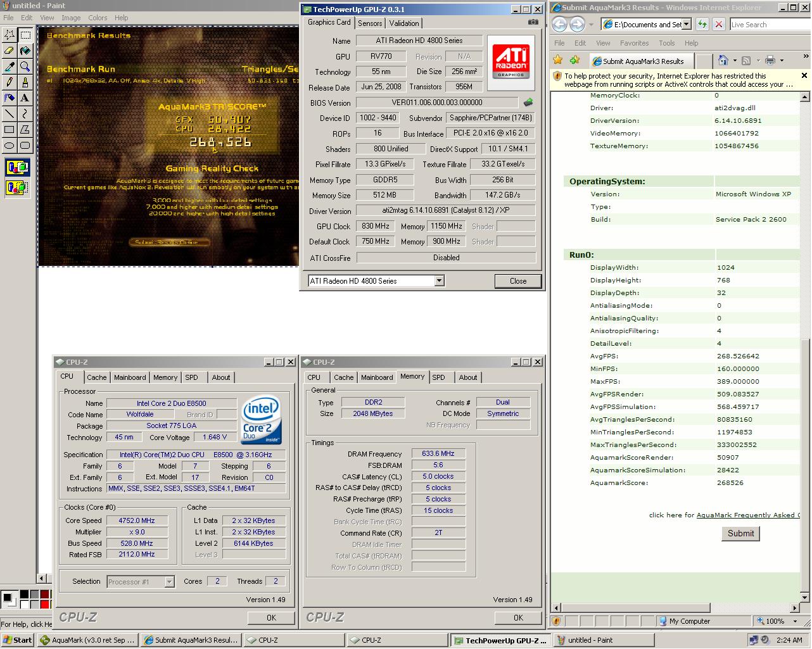This screenshot has width=812, height=649.
Task: Open dropdown arrow next to Home icon
Action: [x=735, y=61]
